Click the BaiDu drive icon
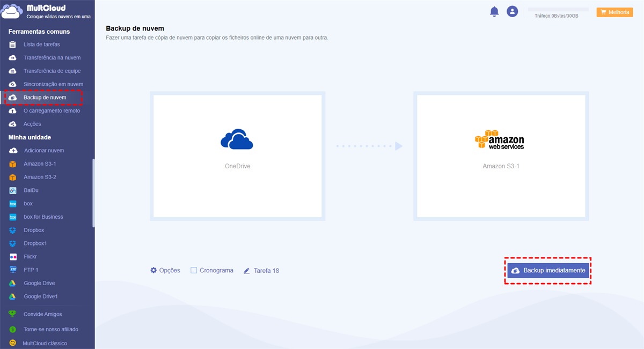Image resolution: width=644 pixels, height=349 pixels. 13,190
